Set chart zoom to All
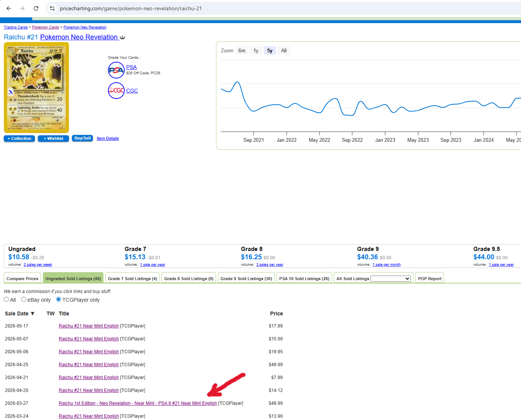 tap(284, 50)
